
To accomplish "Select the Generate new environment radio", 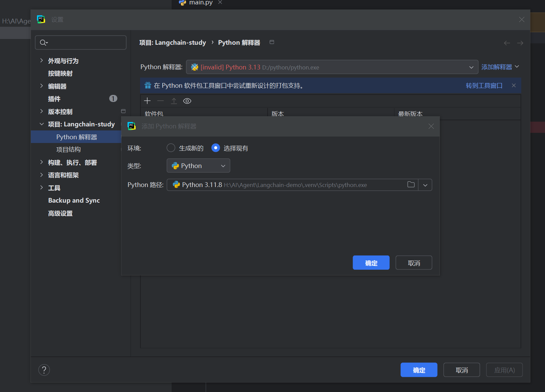I will pyautogui.click(x=171, y=148).
